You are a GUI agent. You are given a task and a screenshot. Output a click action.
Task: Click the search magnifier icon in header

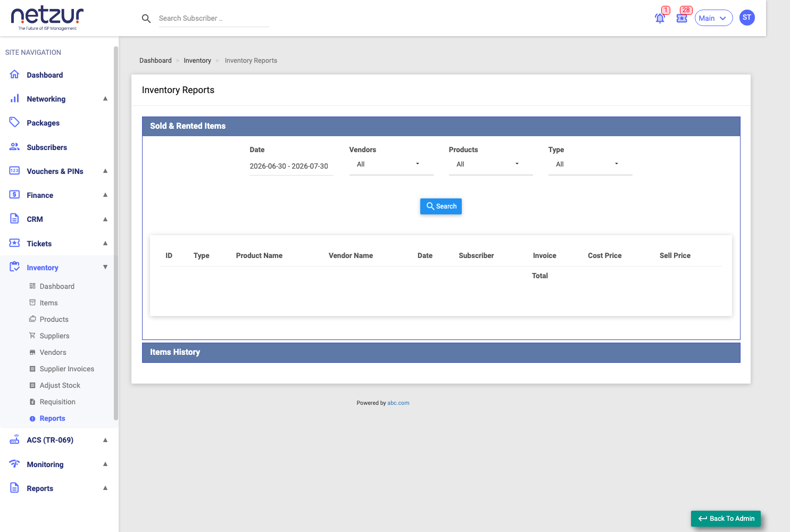(x=146, y=19)
